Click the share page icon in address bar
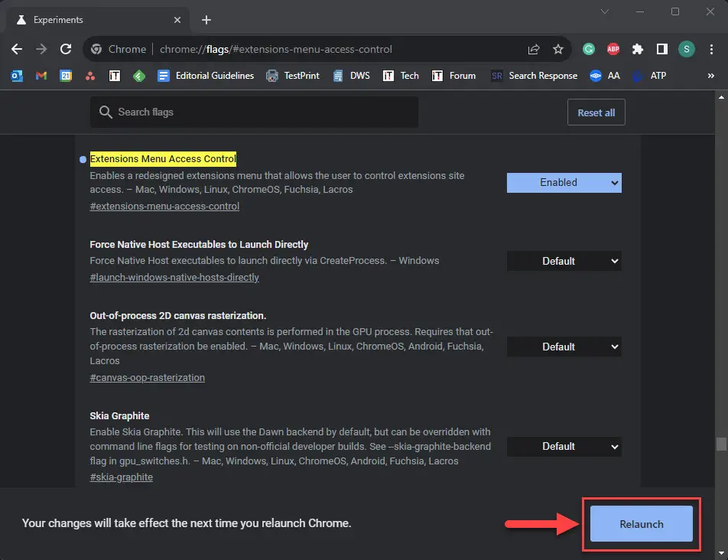The image size is (728, 560). (534, 49)
